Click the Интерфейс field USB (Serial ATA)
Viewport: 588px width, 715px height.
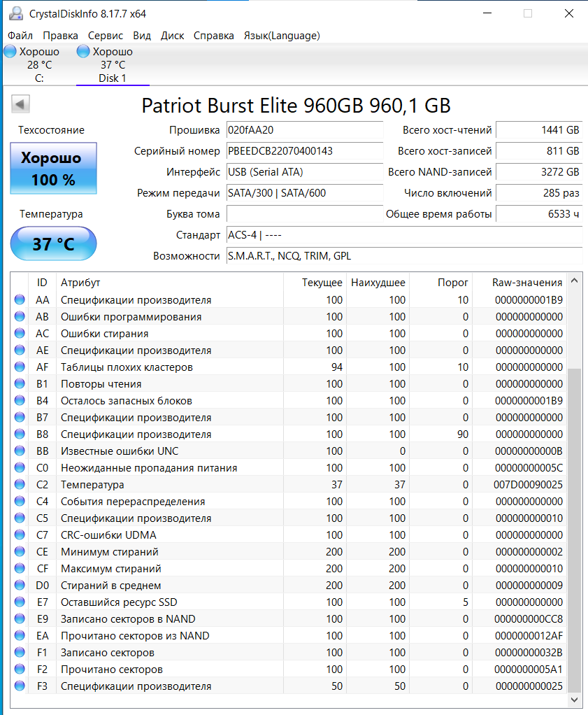[x=304, y=172]
